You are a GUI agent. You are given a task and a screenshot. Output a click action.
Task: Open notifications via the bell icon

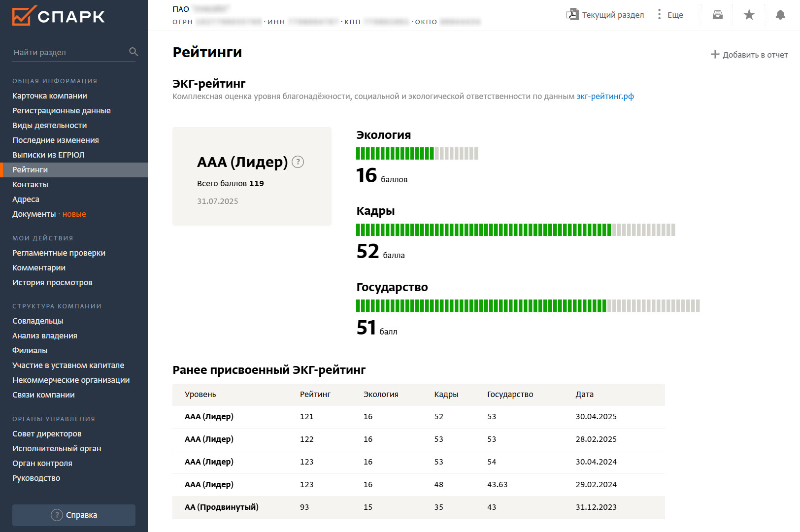(x=780, y=15)
